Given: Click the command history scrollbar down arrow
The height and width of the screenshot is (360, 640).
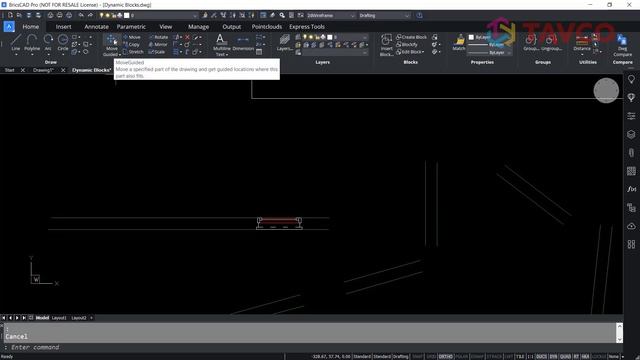Looking at the screenshot, I should tap(619, 339).
